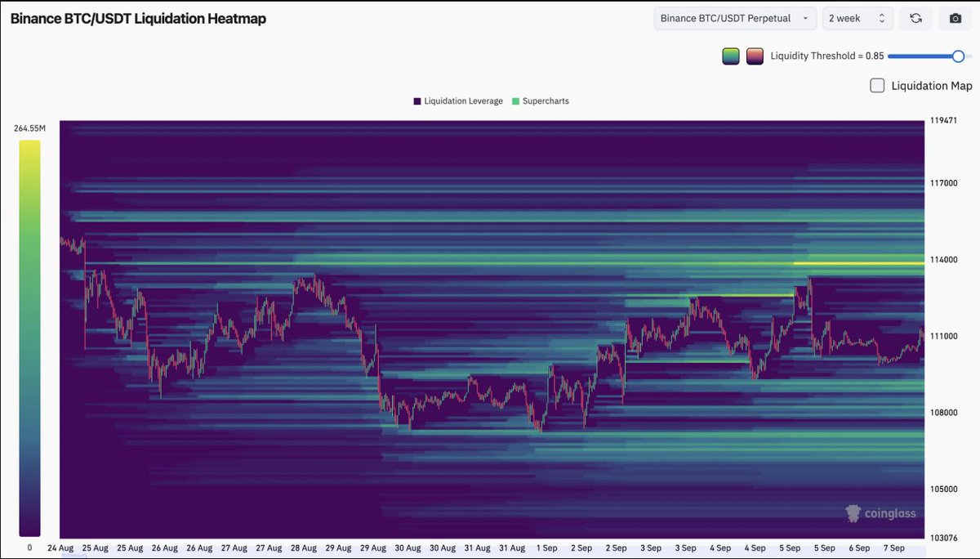Image resolution: width=980 pixels, height=559 pixels.
Task: Select the green-blue color scheme swatch
Action: click(731, 56)
